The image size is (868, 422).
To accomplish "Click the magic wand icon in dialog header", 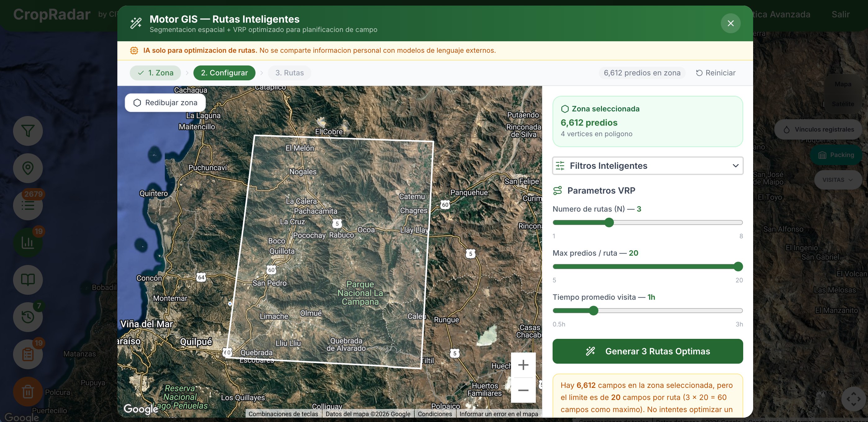I will click(x=136, y=23).
